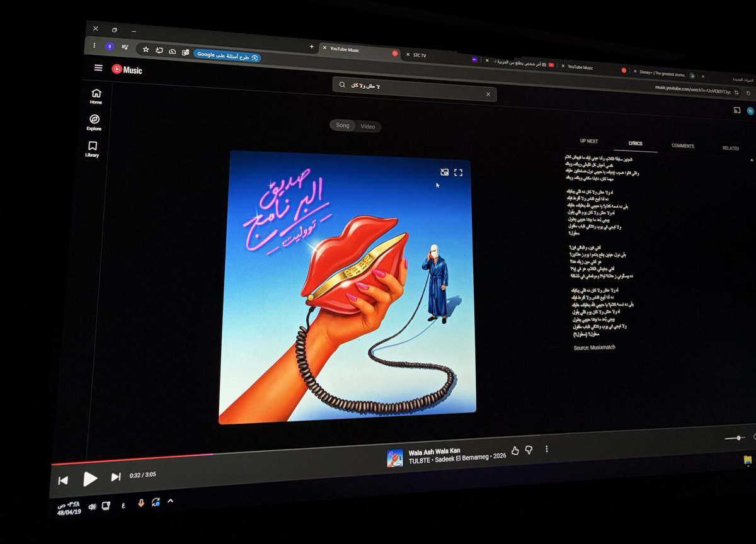Skip to the previous track
Image resolution: width=756 pixels, height=544 pixels.
[63, 481]
